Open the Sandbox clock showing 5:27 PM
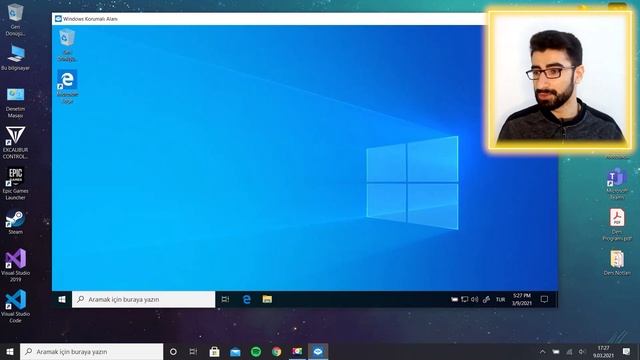640x360 pixels. [522, 299]
